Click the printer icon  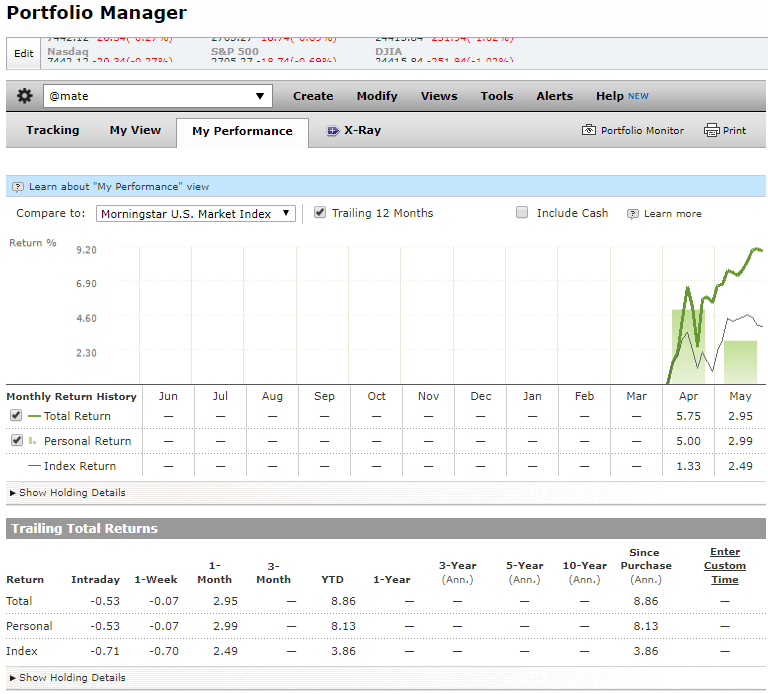tap(712, 130)
